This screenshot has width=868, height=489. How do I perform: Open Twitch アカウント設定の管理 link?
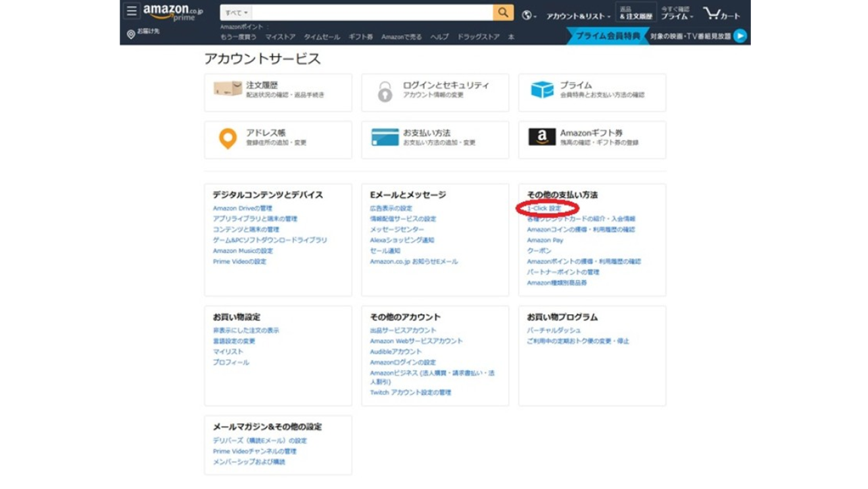pos(411,392)
